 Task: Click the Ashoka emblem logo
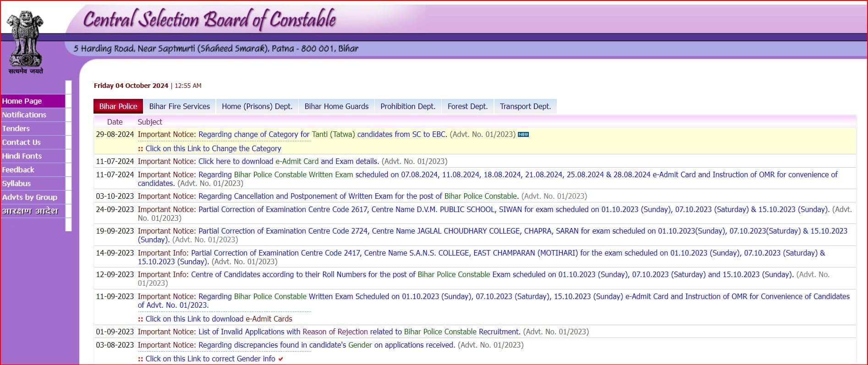coord(26,42)
